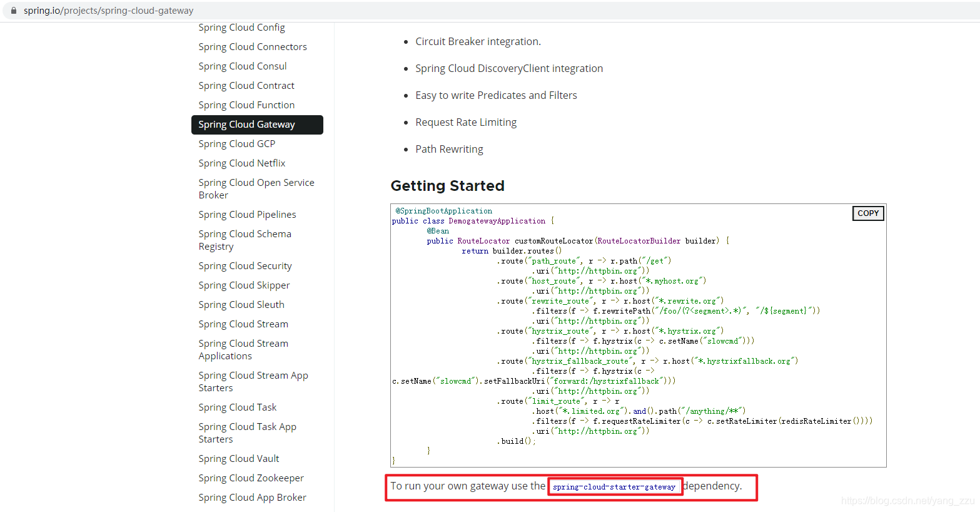
Task: Click the rewritePath filter code line
Action: point(676,311)
